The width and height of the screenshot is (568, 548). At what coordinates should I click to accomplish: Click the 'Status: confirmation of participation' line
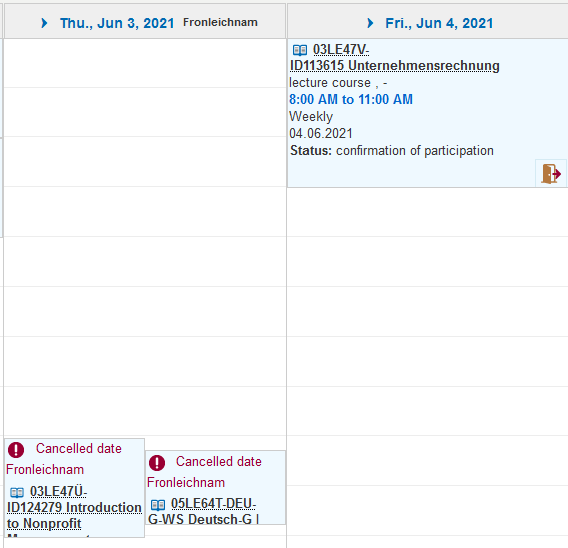tap(392, 150)
